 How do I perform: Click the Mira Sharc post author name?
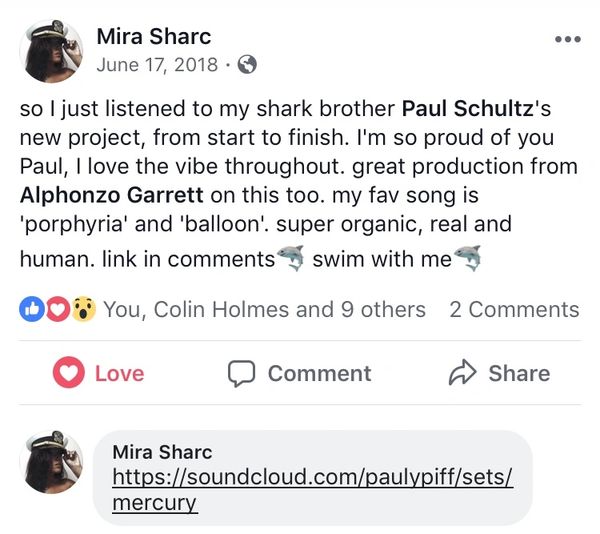tap(153, 37)
